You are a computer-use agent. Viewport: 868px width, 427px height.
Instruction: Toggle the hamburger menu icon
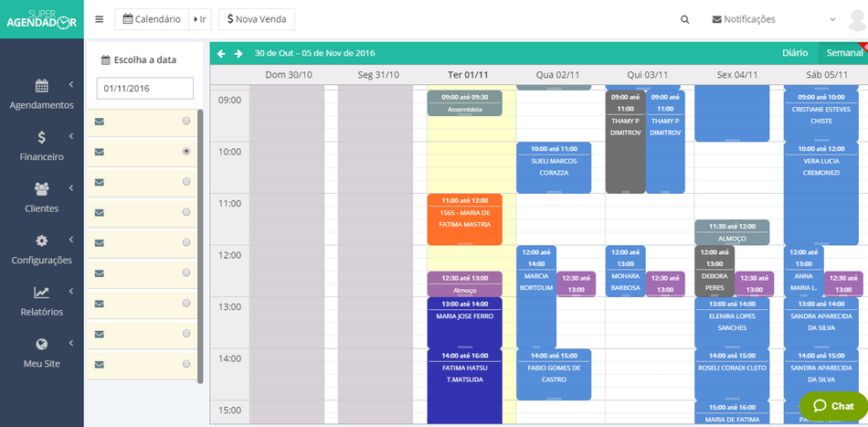(99, 19)
